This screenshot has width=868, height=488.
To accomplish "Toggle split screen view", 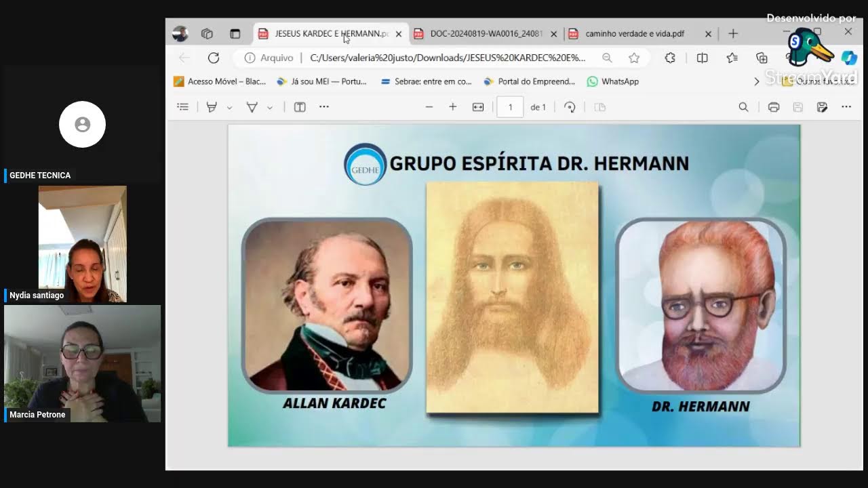I will [702, 58].
